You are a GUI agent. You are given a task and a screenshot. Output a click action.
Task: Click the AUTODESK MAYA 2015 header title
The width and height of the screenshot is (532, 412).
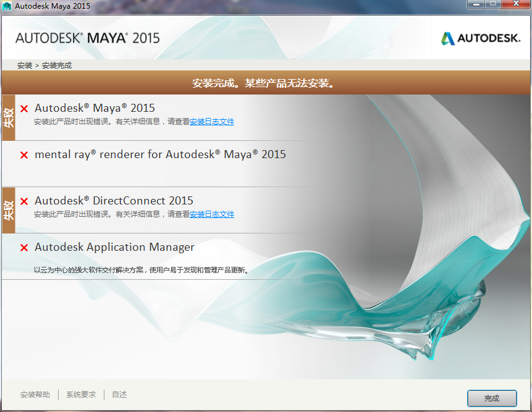pos(88,38)
